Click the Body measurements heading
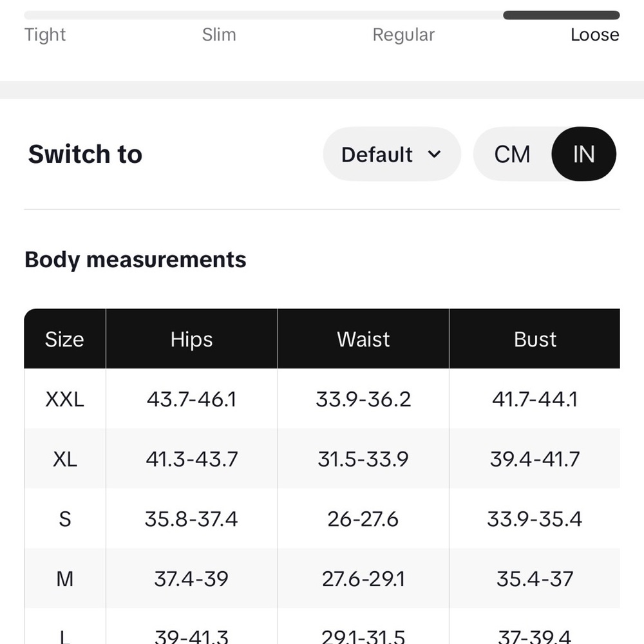644x644 pixels. [x=135, y=260]
